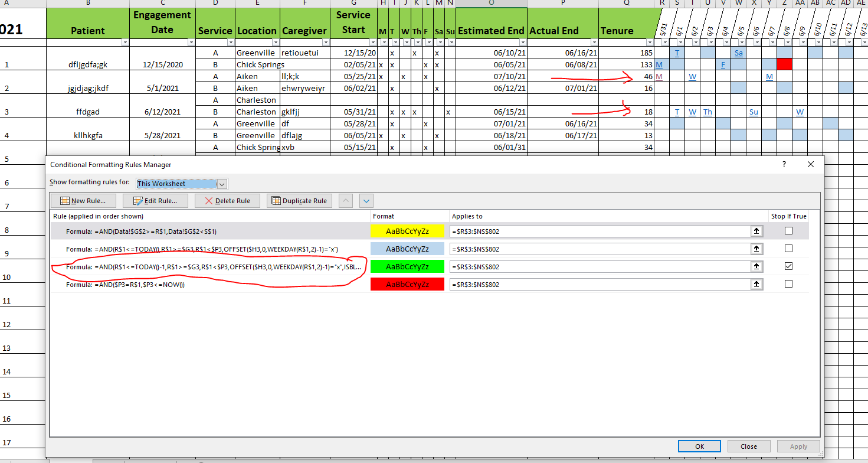The width and height of the screenshot is (868, 463).
Task: Click the range selector arrow on the red rule row
Action: (x=756, y=284)
